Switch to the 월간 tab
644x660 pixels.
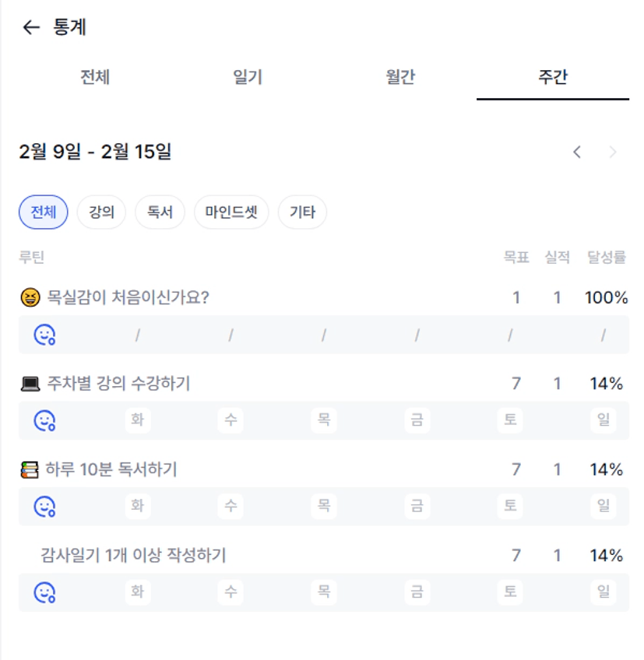pos(400,77)
